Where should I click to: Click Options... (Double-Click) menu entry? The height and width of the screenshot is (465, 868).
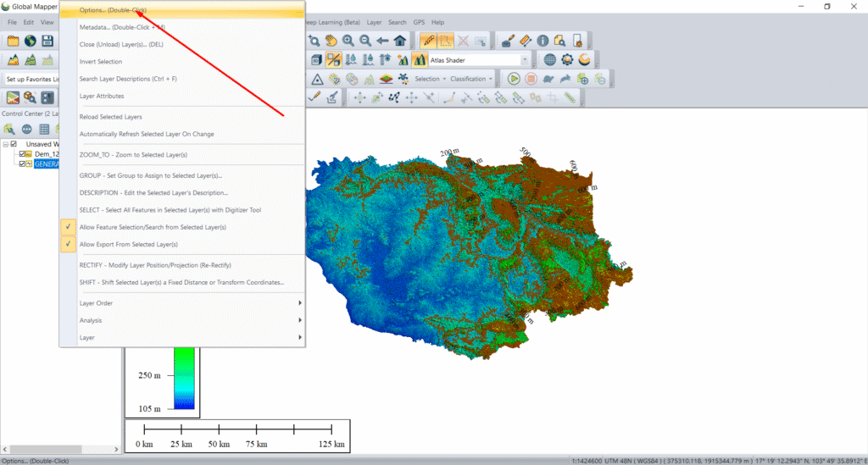(182, 10)
